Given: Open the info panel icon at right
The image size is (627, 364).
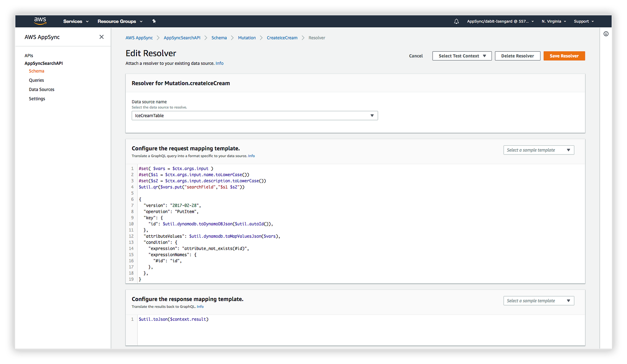Looking at the screenshot, I should click(606, 34).
